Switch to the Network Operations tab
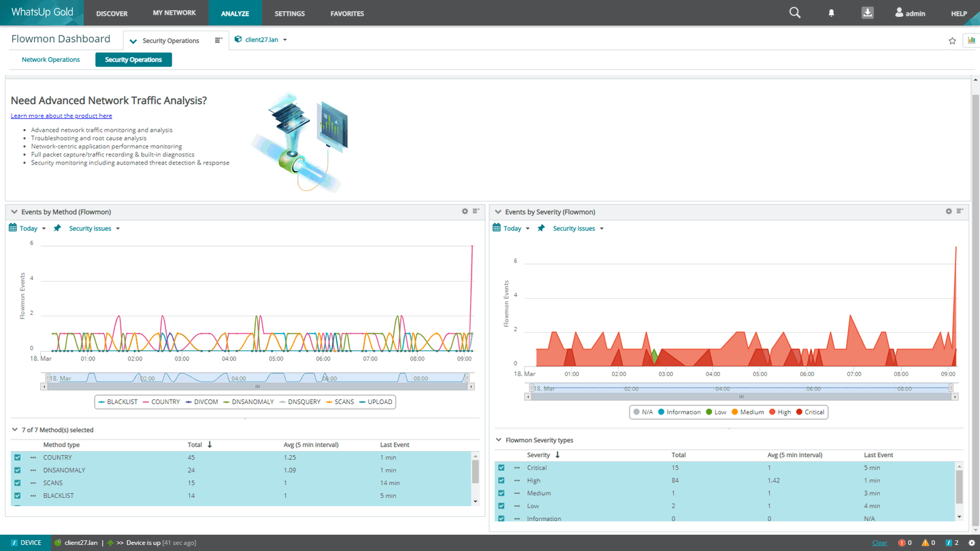The height and width of the screenshot is (551, 980). [50, 60]
